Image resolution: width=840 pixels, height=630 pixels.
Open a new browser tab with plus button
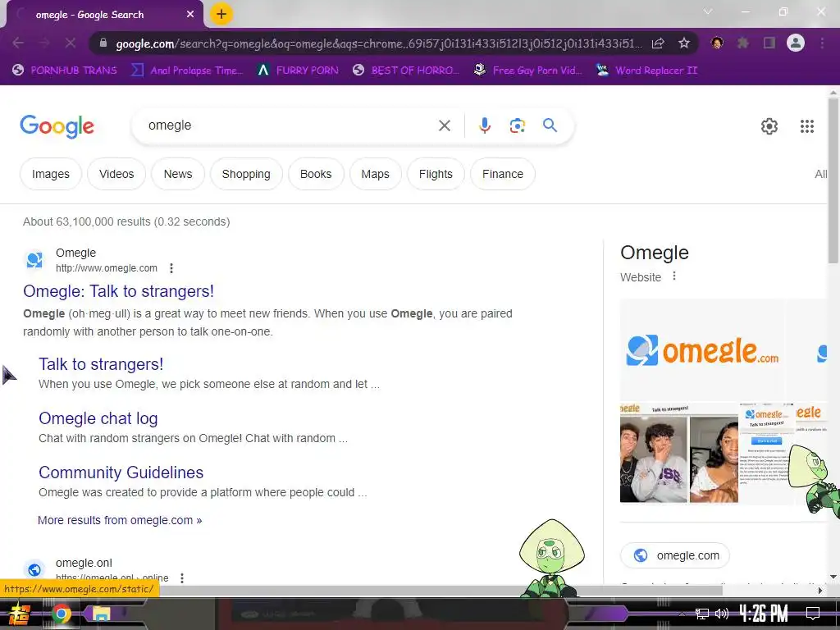click(221, 14)
